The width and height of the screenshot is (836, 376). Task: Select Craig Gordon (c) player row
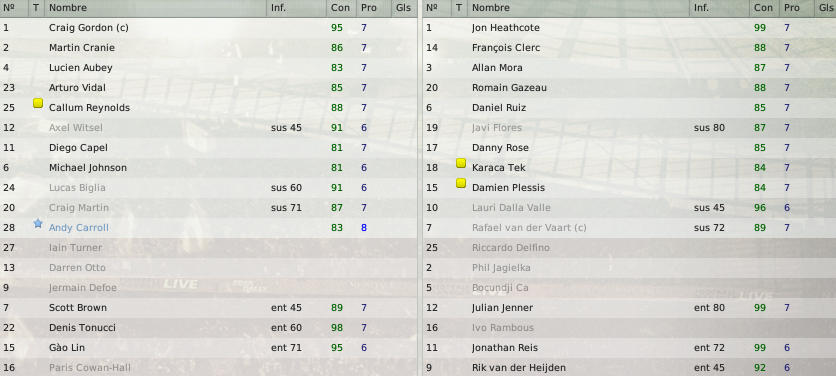(x=208, y=28)
